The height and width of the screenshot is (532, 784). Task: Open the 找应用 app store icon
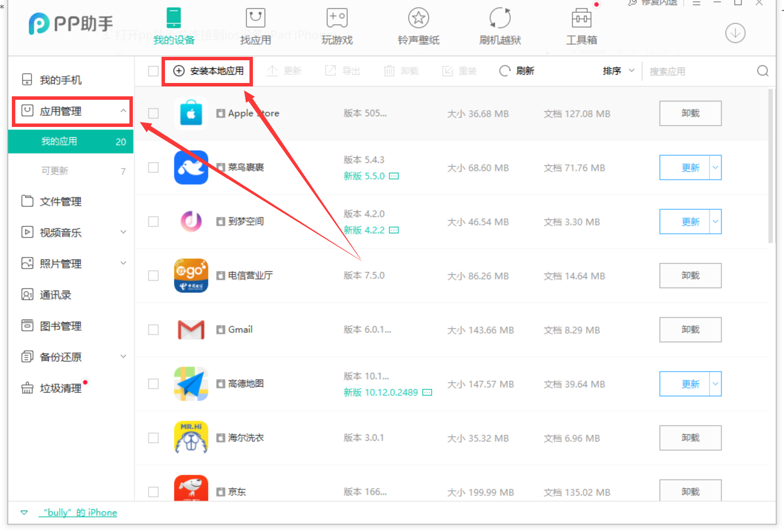tap(255, 18)
